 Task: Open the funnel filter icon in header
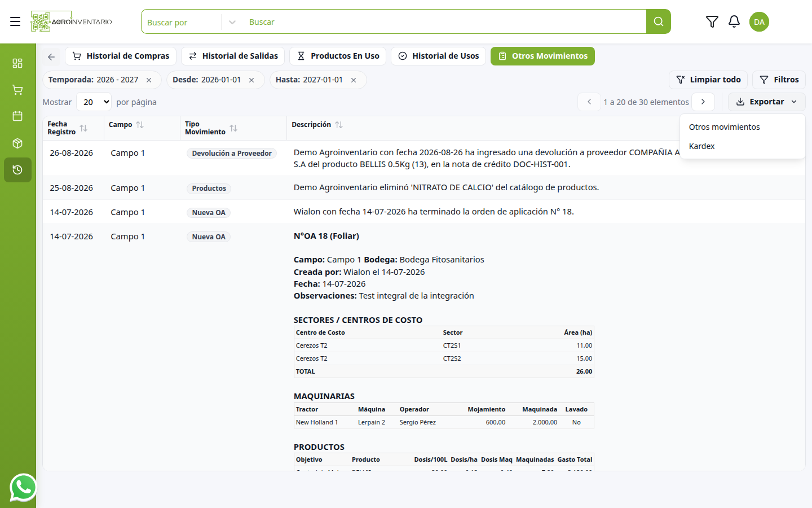pos(712,21)
